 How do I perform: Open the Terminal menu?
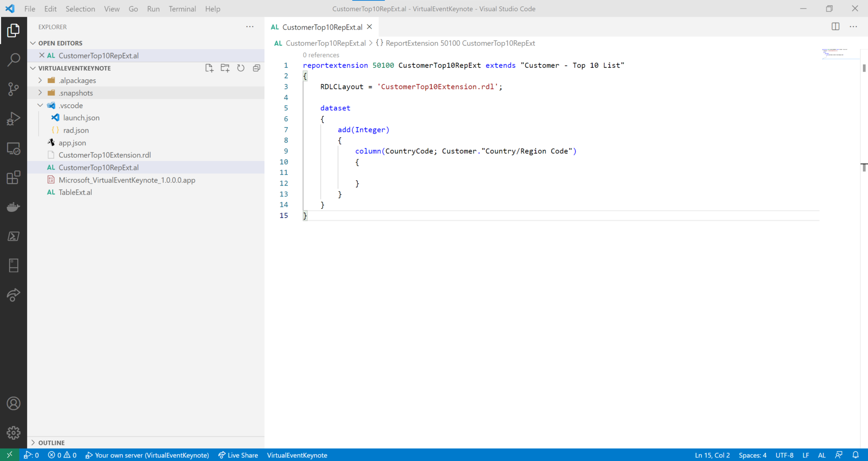click(x=182, y=8)
